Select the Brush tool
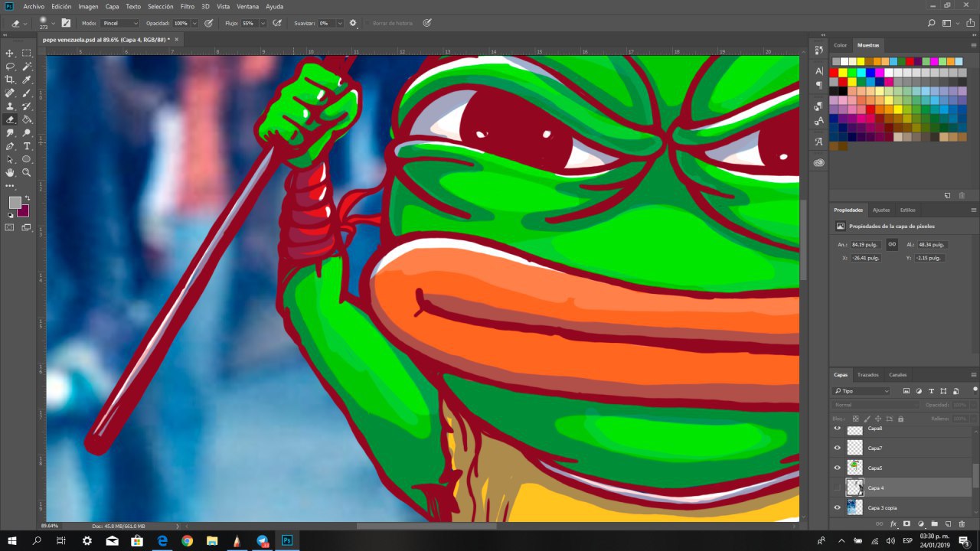Screen dimensions: 980x551 (27, 93)
